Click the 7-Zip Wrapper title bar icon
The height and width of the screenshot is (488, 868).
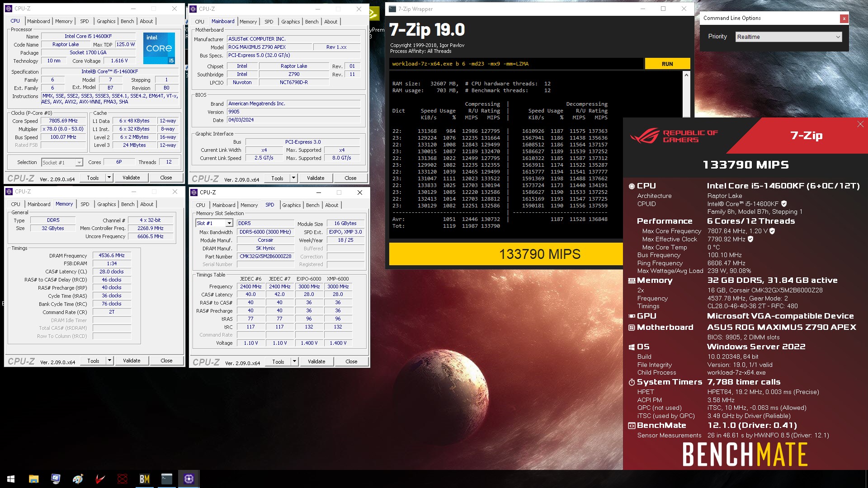pos(392,9)
